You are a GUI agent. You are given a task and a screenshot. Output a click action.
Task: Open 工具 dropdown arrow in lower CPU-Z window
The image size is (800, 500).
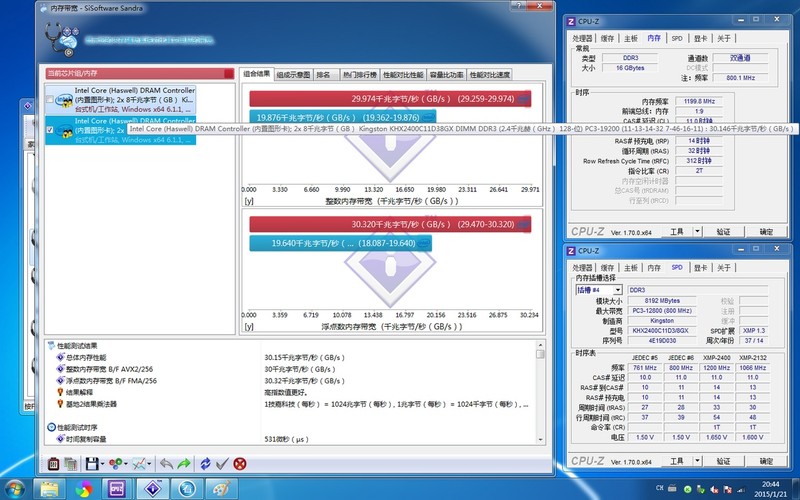coord(697,461)
